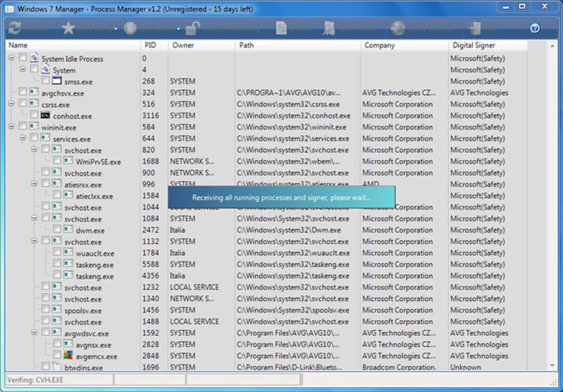Image resolution: width=563 pixels, height=392 pixels.
Task: Click the "Receiving all running processes" banner
Action: point(281,197)
